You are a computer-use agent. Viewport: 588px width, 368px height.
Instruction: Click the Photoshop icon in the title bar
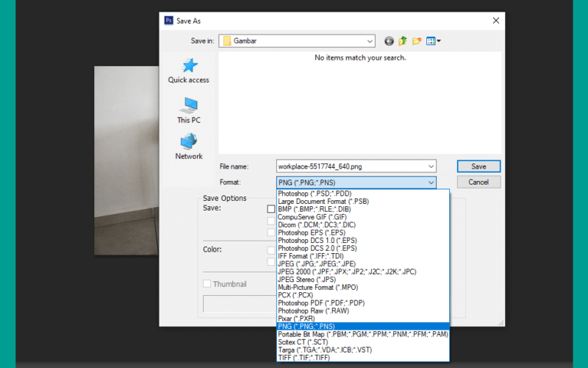tap(169, 21)
